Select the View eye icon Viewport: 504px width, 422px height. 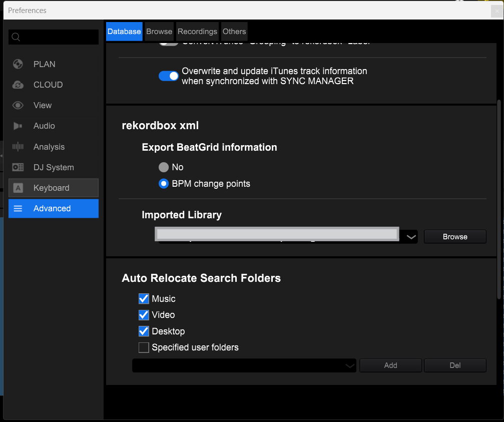click(18, 105)
